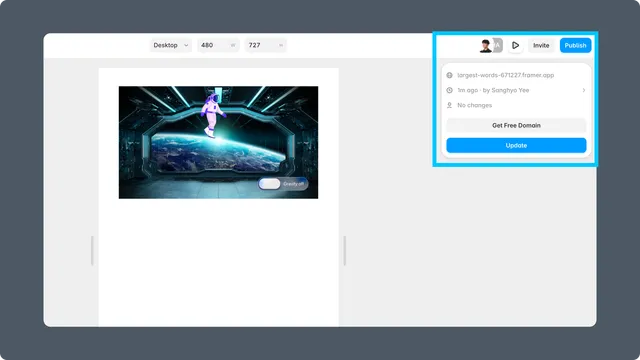Click Get Free Domain button
The image size is (640, 360).
point(516,125)
